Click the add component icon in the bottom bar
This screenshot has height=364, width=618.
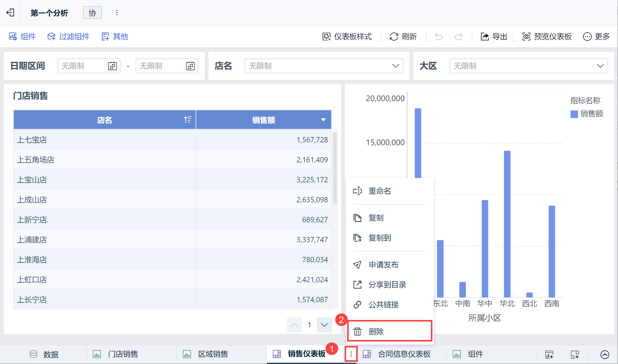[x=549, y=354]
